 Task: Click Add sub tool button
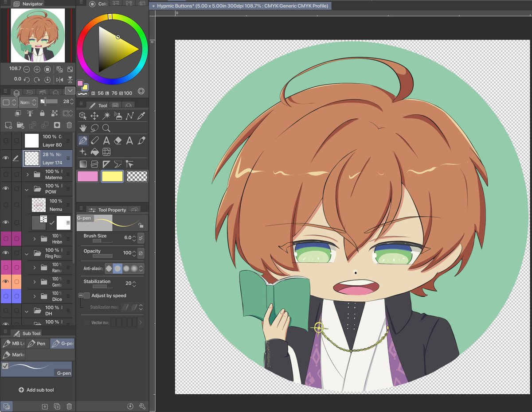(x=36, y=390)
